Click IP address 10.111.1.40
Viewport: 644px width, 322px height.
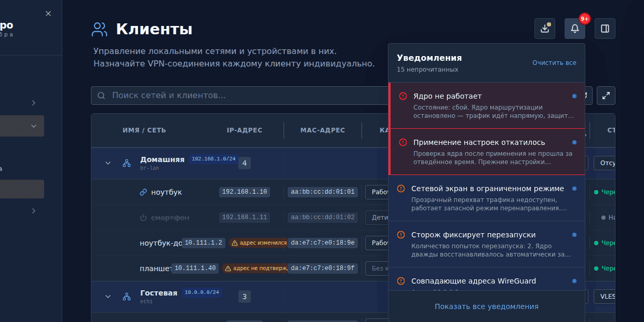tap(195, 268)
